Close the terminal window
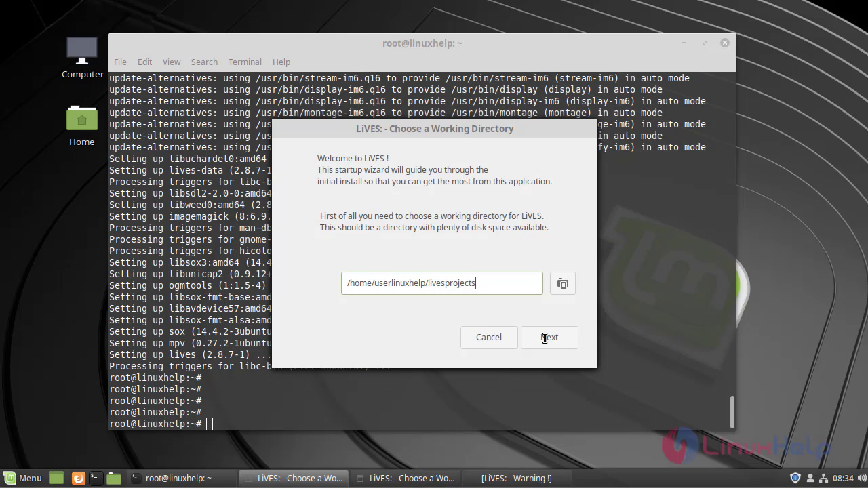Viewport: 868px width, 488px height. [x=724, y=43]
